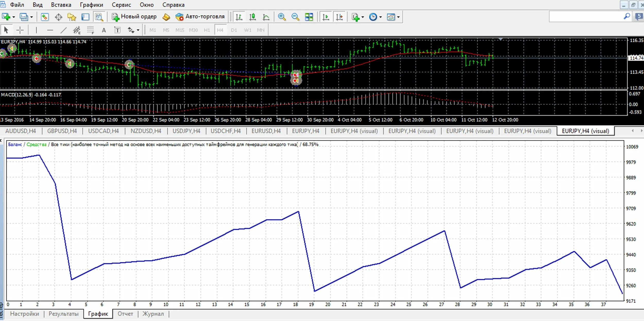Screen dimensions: 644x321
Task: Open the Market Watch icon
Action: (x=45, y=17)
